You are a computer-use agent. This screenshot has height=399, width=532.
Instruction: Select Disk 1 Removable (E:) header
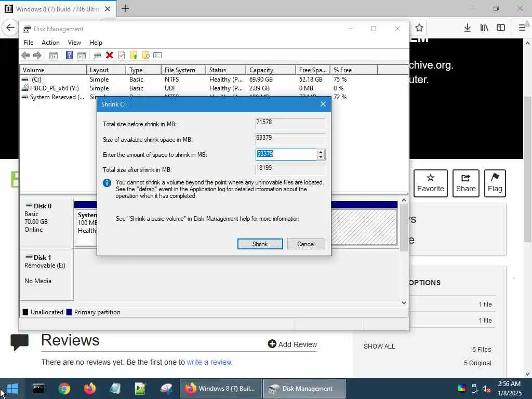46,275
